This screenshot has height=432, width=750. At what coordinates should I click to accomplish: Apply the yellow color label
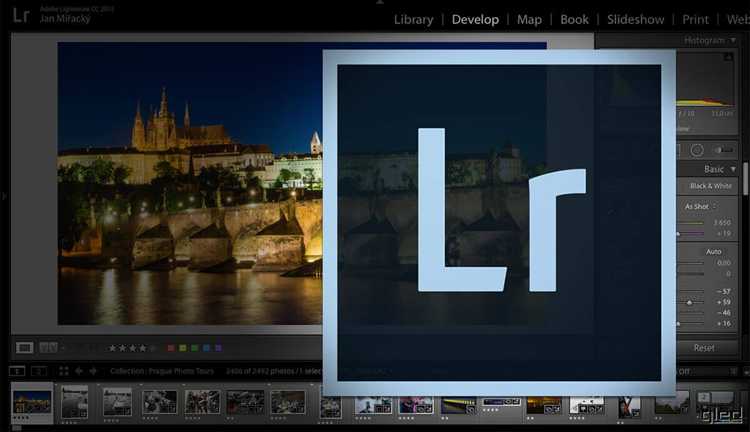coord(183,348)
